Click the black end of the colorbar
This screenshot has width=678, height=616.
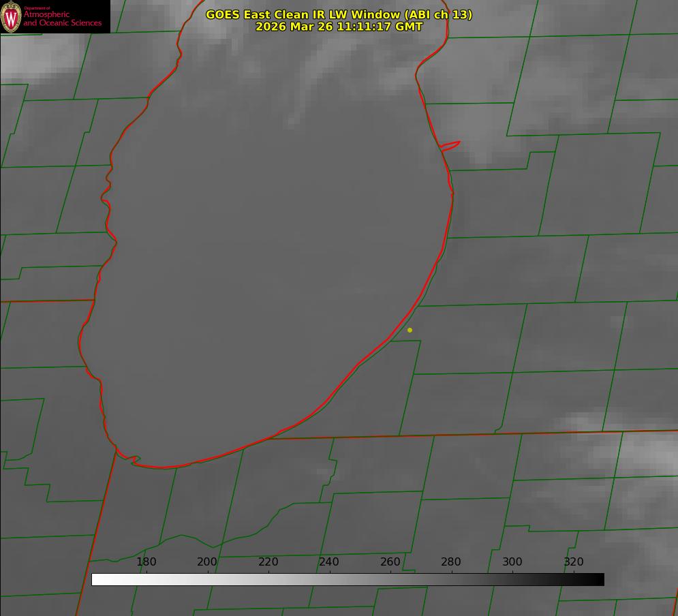coord(598,580)
